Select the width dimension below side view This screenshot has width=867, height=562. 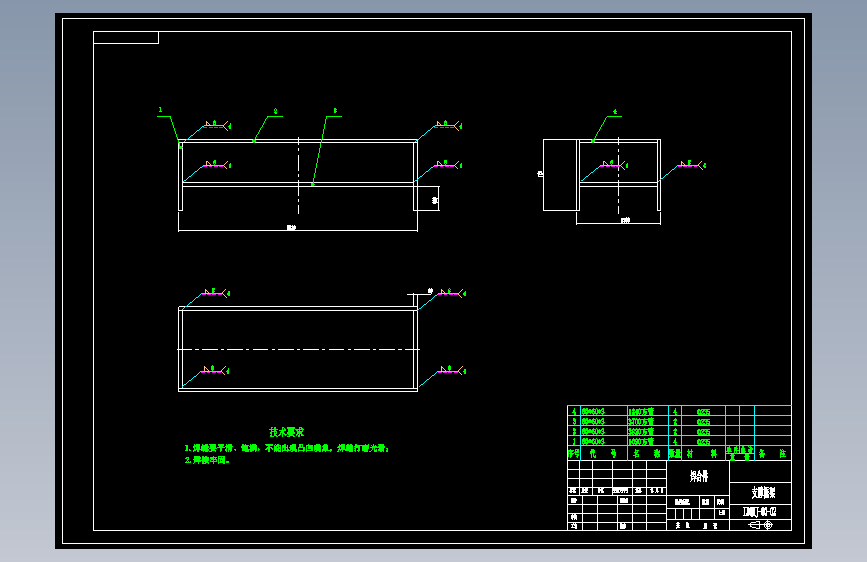[x=625, y=221]
